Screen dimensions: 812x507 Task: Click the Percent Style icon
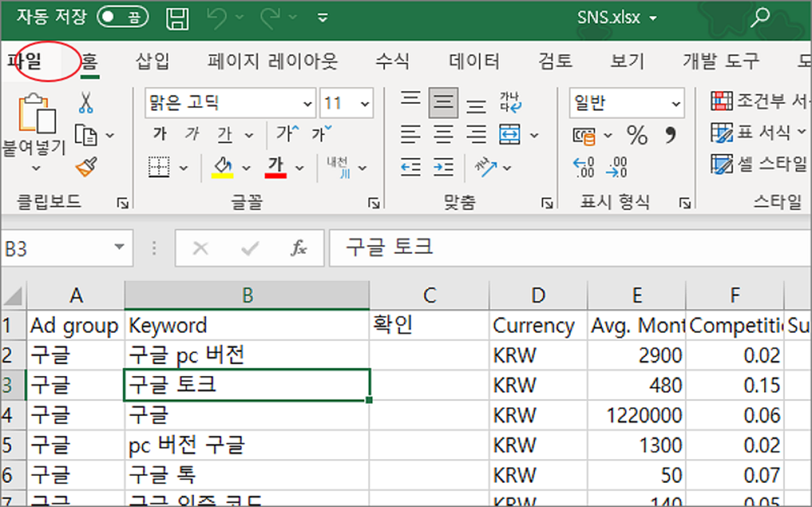(x=637, y=135)
